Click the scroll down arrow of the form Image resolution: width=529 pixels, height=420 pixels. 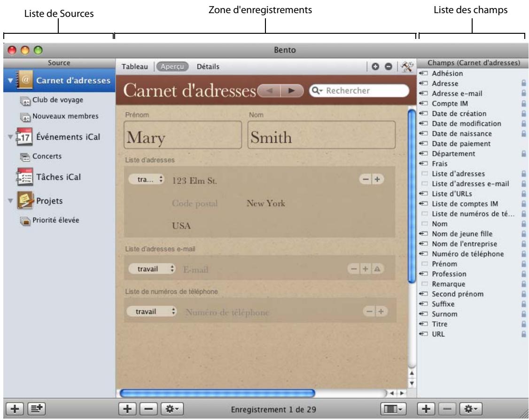(x=412, y=383)
